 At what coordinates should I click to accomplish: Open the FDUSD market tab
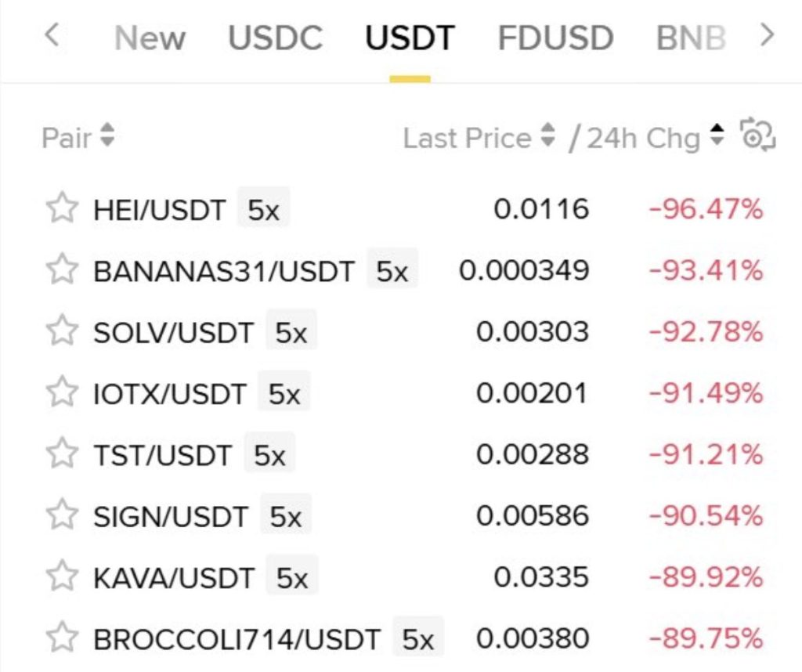(x=555, y=38)
